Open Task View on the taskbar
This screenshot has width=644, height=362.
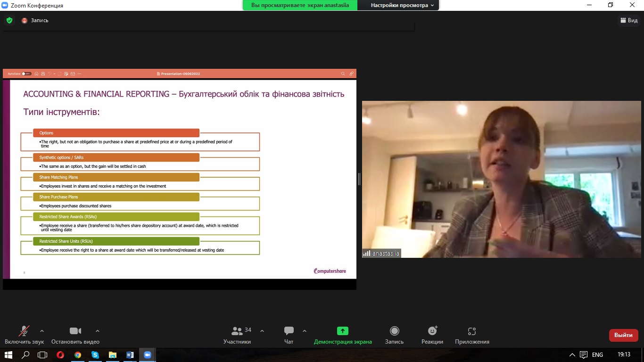tap(43, 355)
